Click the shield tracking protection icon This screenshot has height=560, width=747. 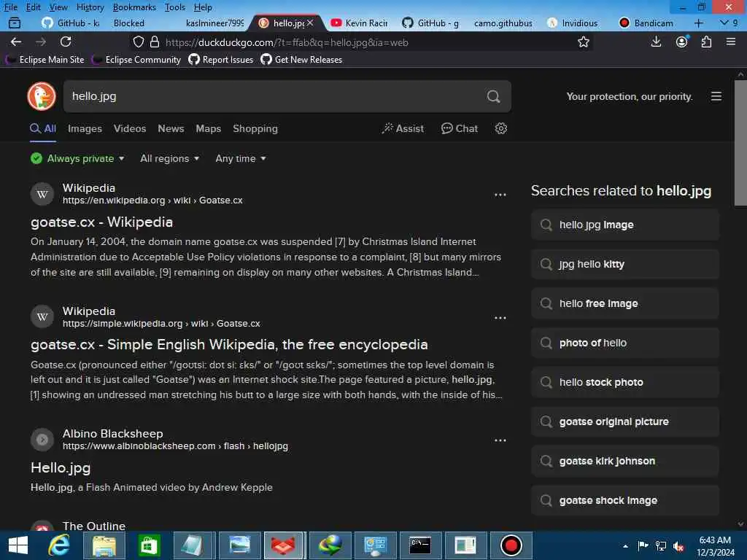138,42
